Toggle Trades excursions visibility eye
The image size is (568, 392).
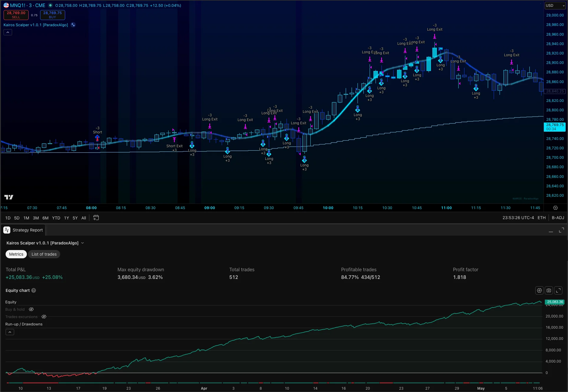[44, 317]
